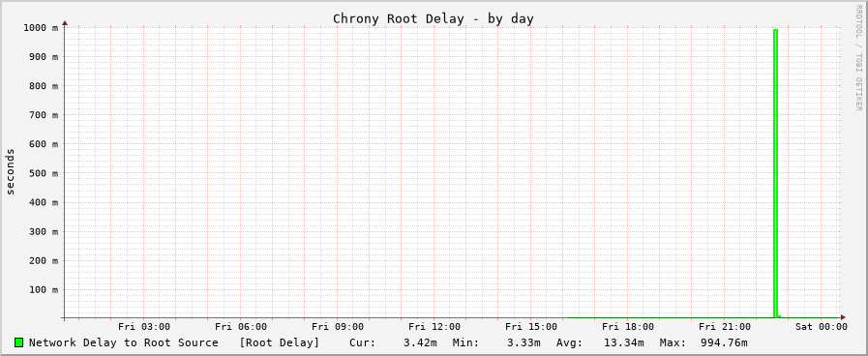
Task: Click the green Root Delay legend swatch
Action: pos(18,342)
